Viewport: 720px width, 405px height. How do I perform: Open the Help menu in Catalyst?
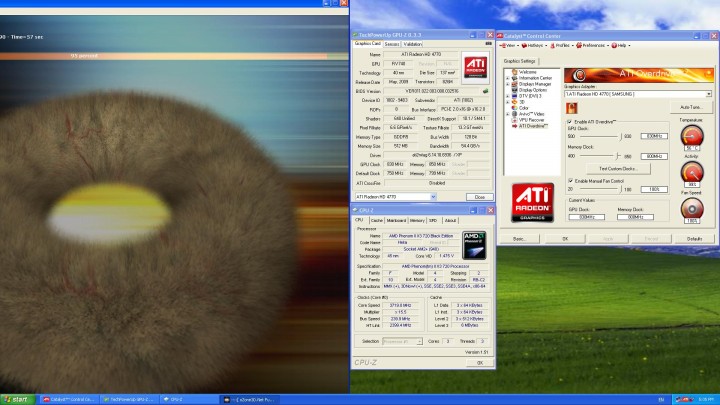point(620,45)
